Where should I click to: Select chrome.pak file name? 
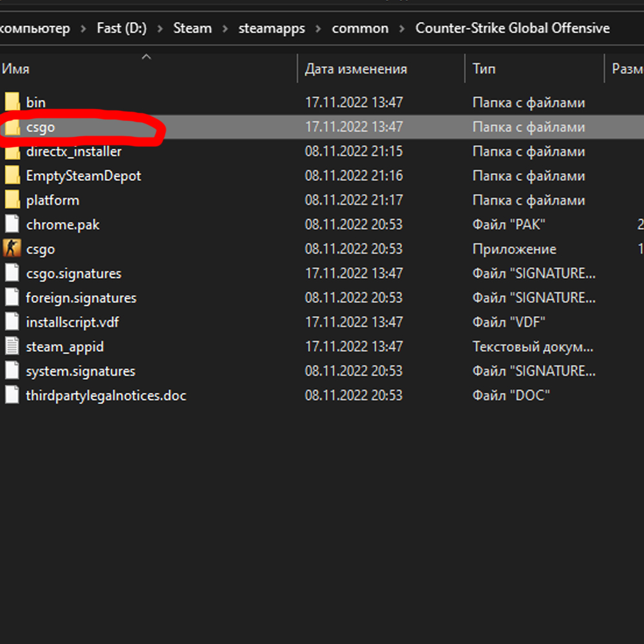(x=62, y=225)
